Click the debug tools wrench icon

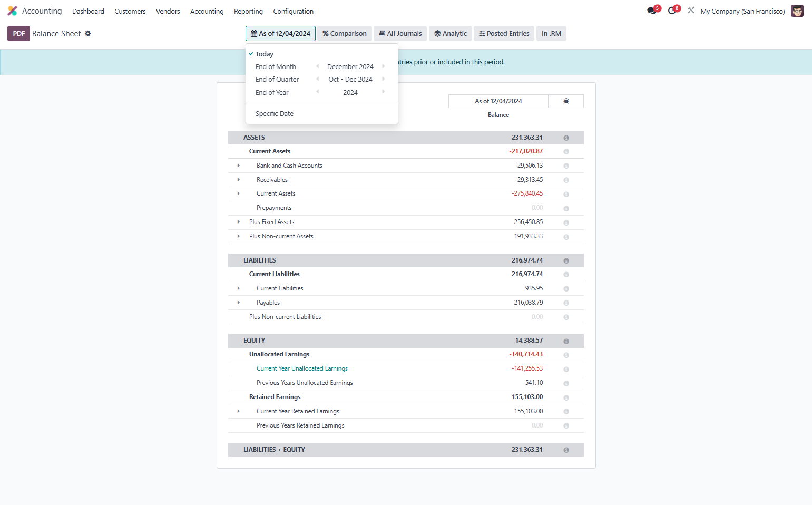(691, 10)
